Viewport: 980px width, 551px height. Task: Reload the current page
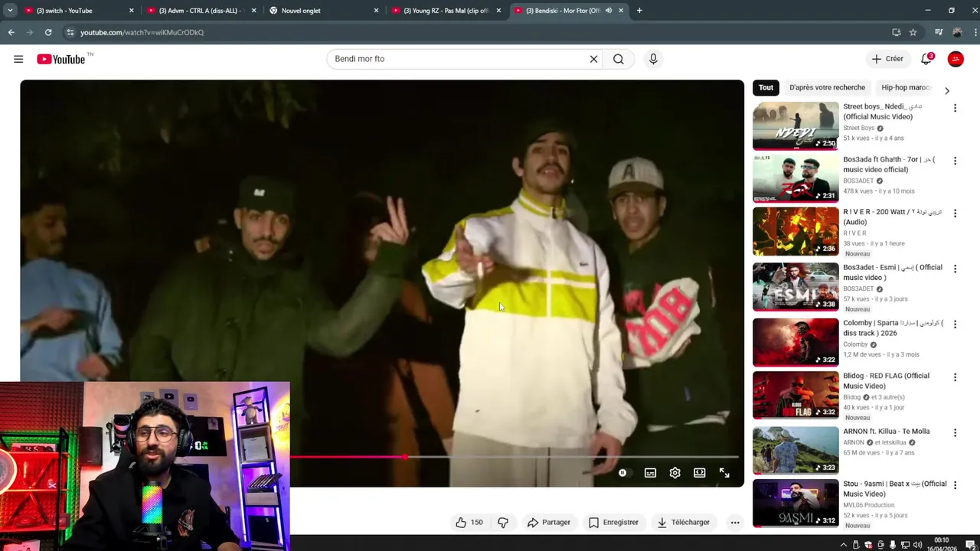point(48,32)
